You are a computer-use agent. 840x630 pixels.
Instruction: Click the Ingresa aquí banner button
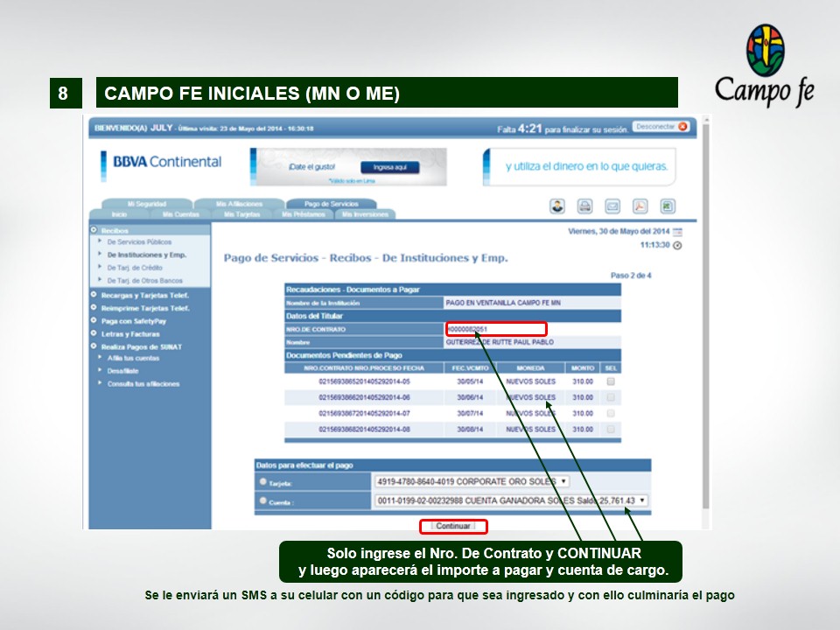pyautogui.click(x=390, y=167)
